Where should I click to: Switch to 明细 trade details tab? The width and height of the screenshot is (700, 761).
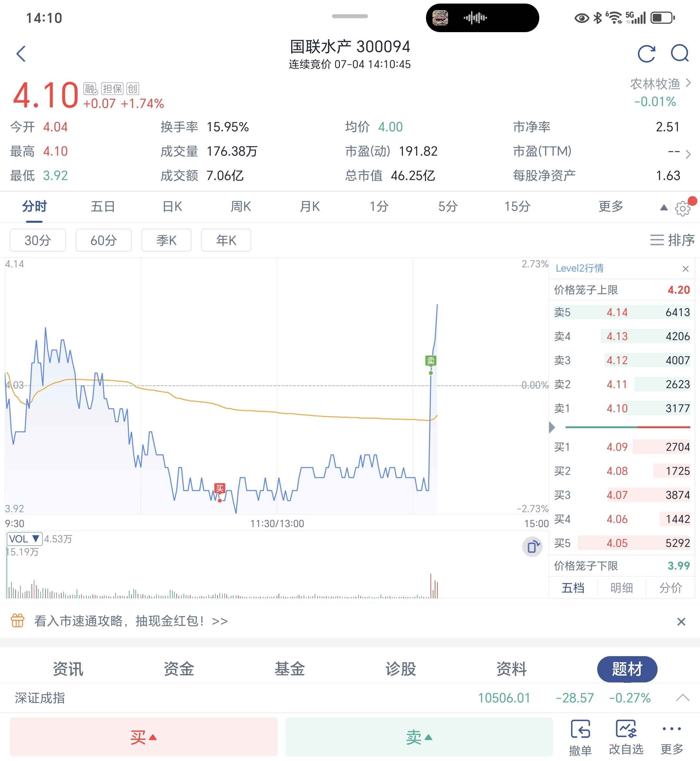coord(621,588)
